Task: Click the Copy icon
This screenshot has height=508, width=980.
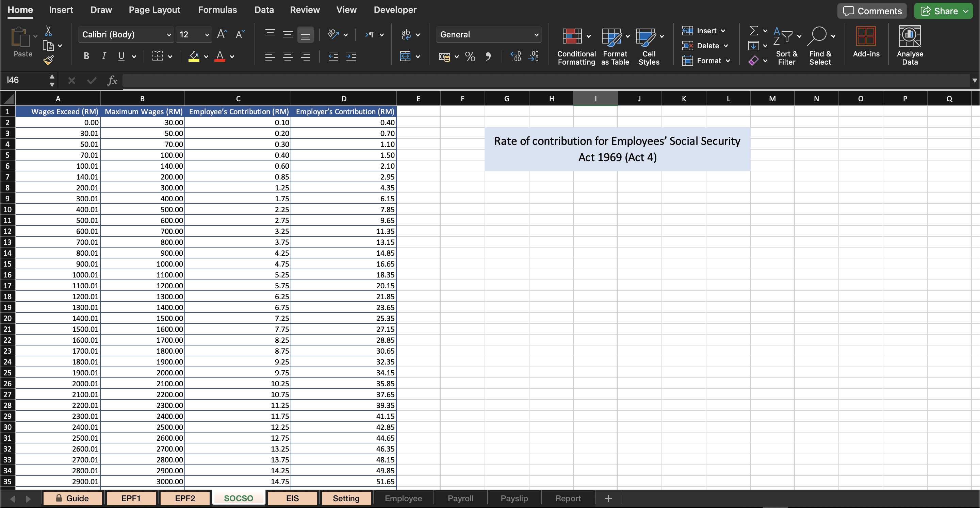Action: (x=48, y=46)
